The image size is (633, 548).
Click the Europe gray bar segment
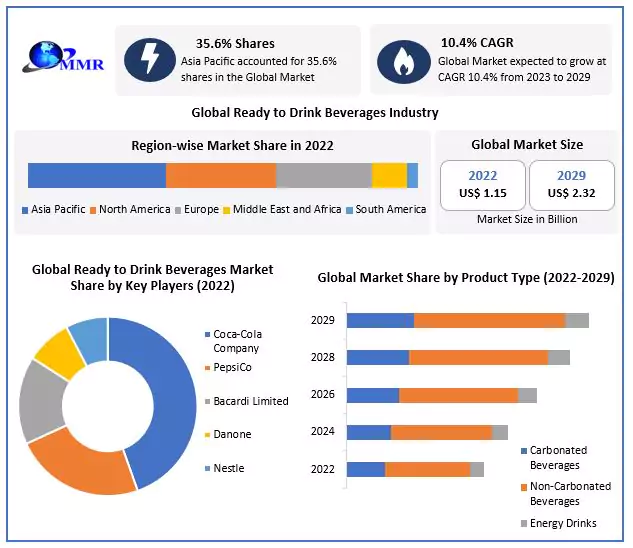click(323, 175)
